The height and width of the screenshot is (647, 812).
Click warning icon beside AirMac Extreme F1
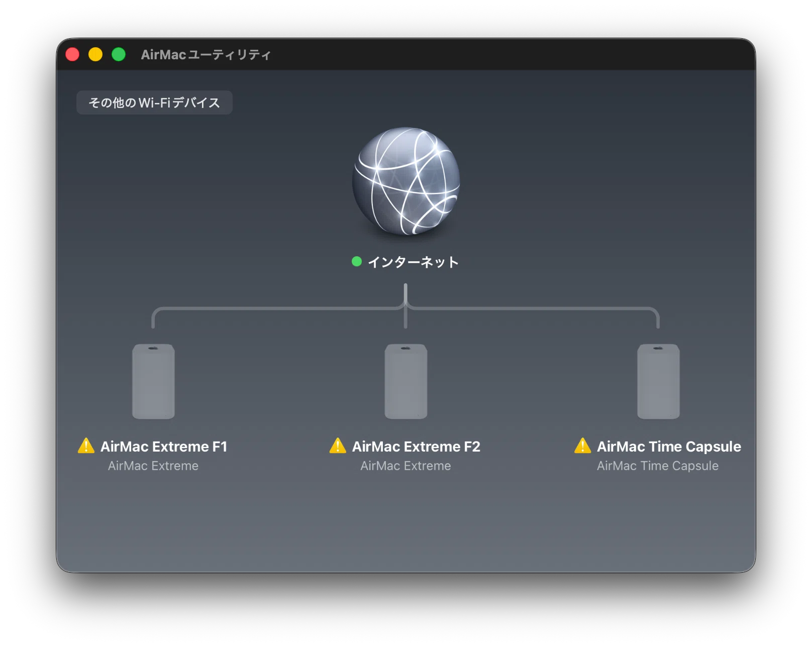tap(86, 446)
